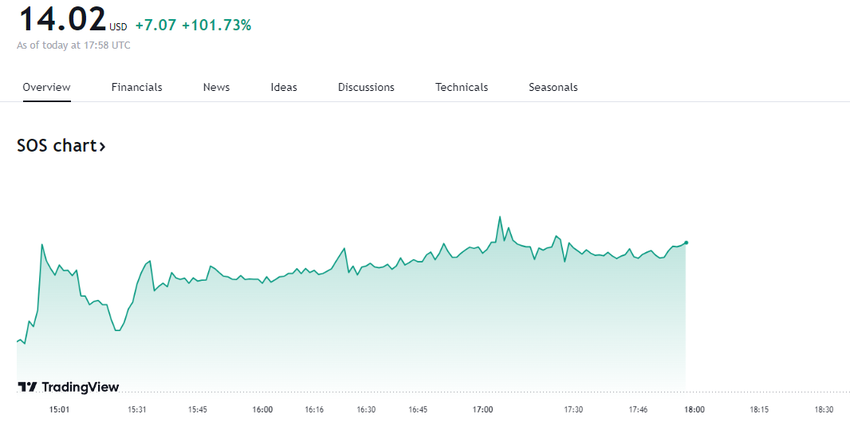This screenshot has height=430, width=850.
Task: Open the Discussions tab
Action: click(366, 87)
